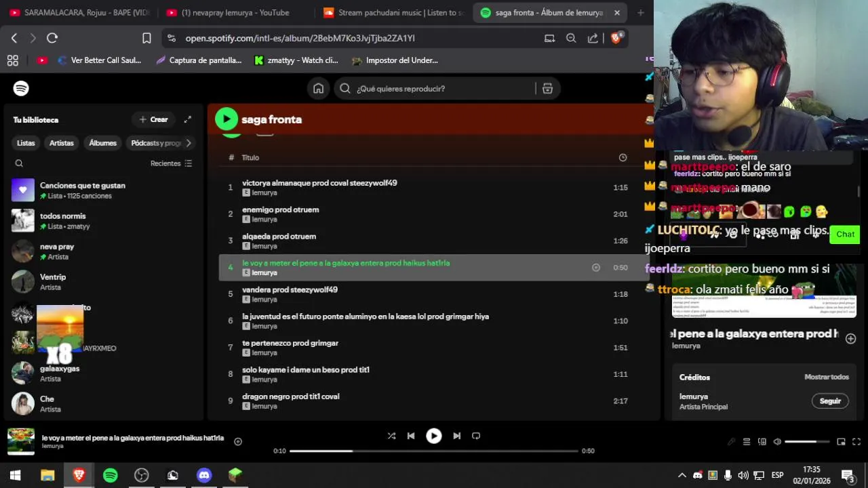Switch to the nevapray lemurya - YouTube tab
Screen dimensions: 868x488
(x=235, y=13)
